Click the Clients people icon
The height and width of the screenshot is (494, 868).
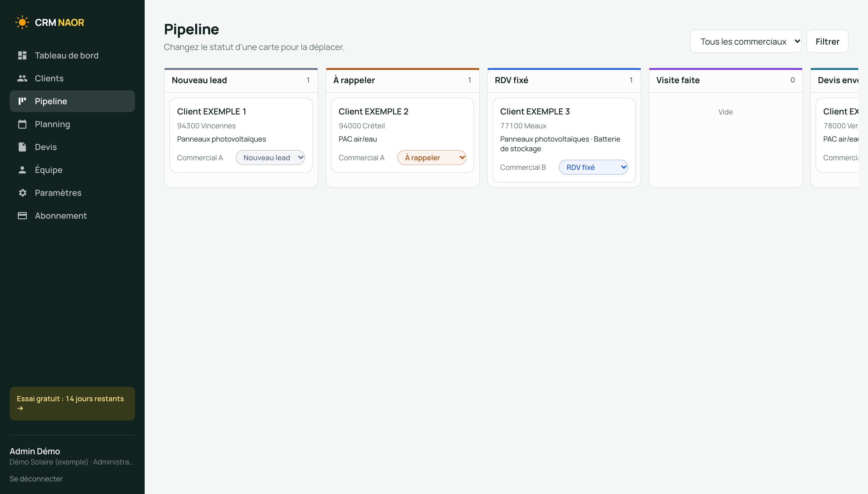pos(22,78)
